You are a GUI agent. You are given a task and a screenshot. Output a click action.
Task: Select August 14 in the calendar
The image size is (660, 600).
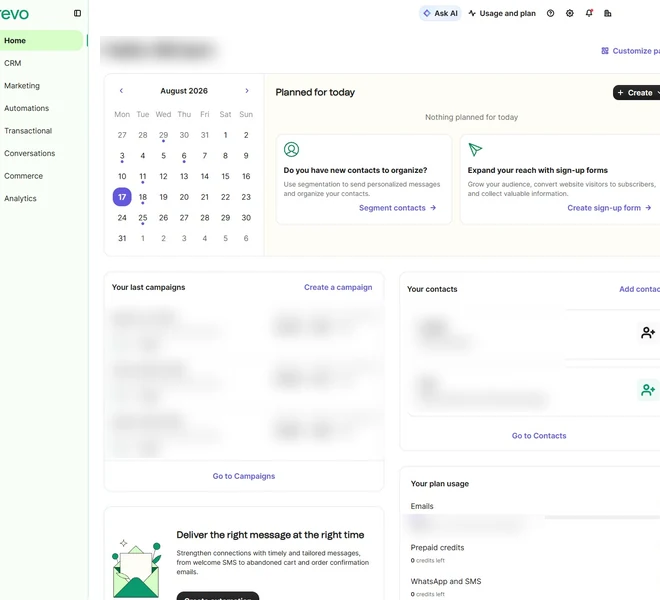pos(205,176)
